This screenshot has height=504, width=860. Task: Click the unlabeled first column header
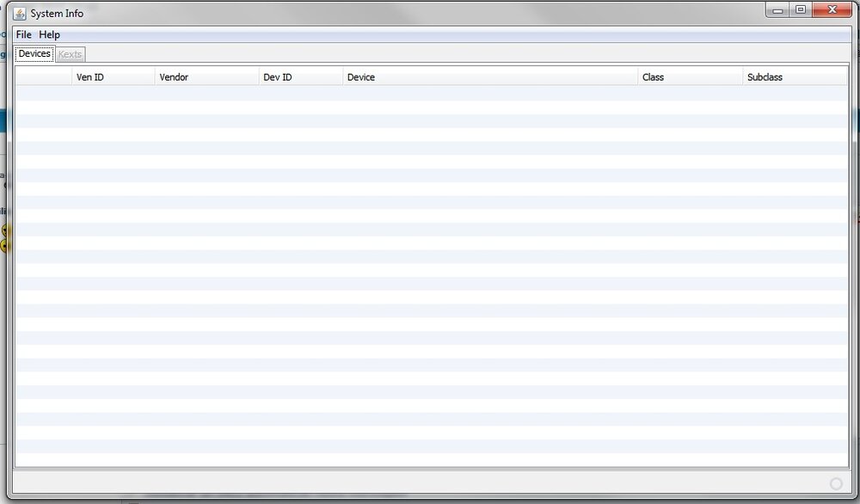pos(43,77)
